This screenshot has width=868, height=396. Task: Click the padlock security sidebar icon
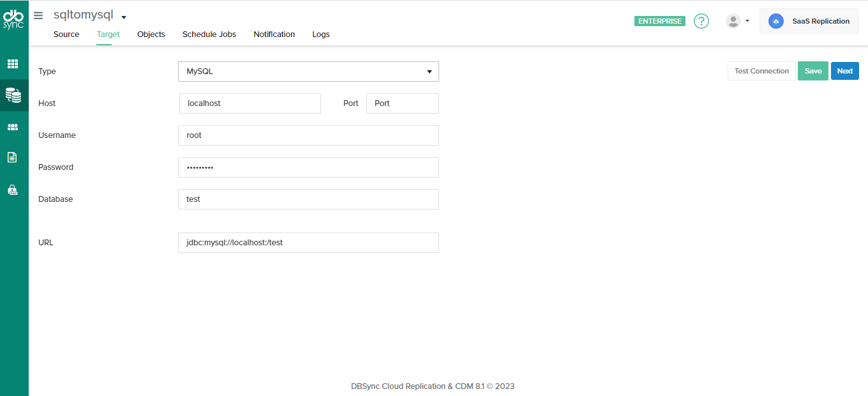tap(12, 190)
